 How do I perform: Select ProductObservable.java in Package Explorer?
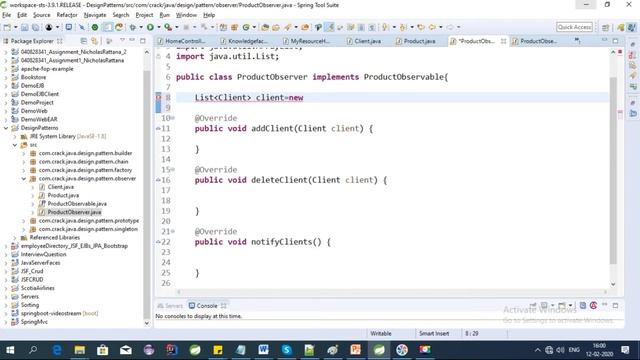click(x=77, y=204)
